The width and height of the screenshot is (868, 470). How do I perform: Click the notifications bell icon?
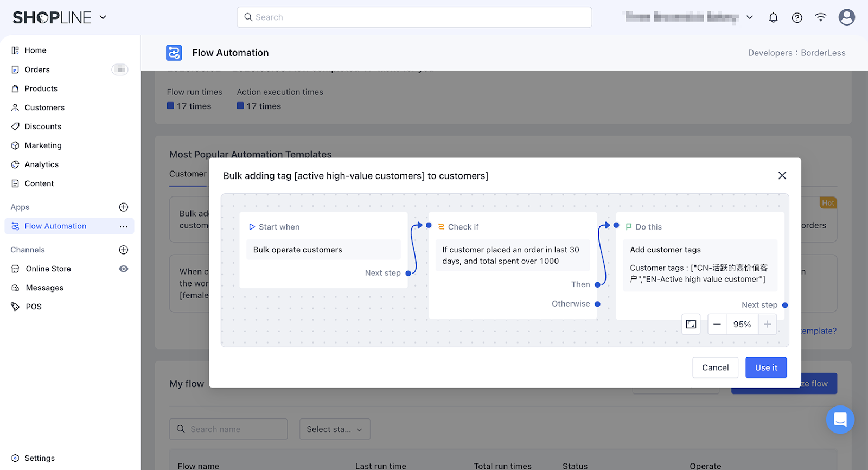pyautogui.click(x=773, y=17)
